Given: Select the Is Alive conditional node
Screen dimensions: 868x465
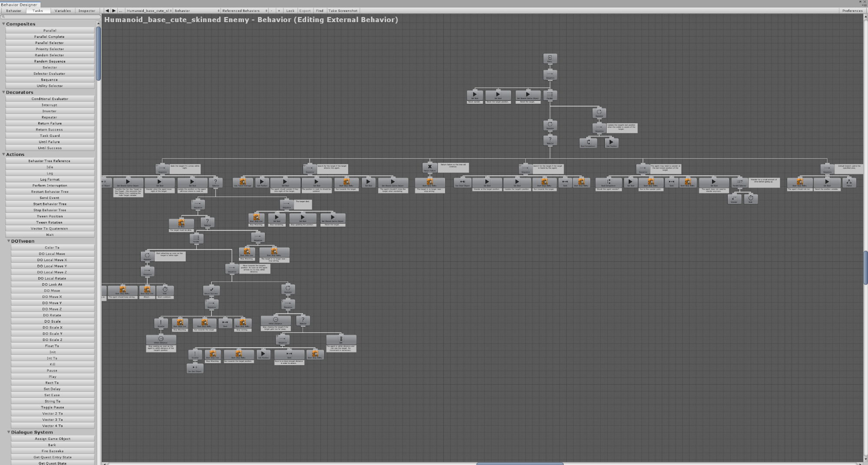Looking at the screenshot, I should 181,224.
